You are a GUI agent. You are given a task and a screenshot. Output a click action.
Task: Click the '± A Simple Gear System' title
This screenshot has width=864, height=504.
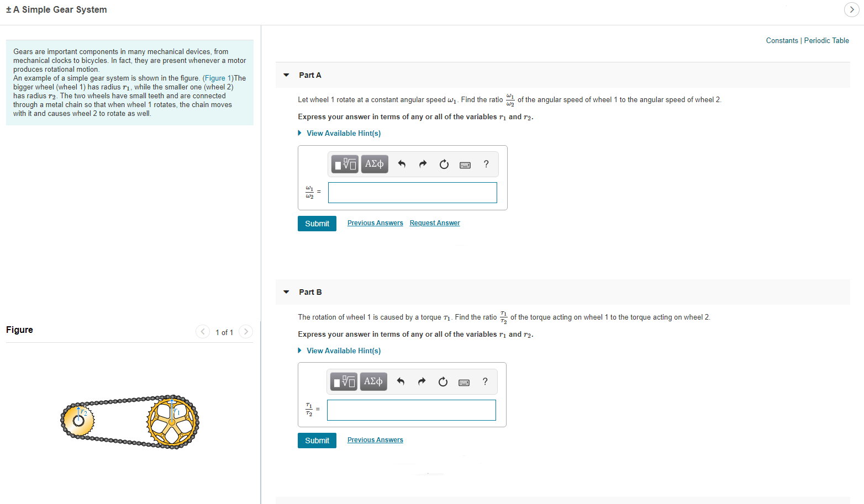56,9
